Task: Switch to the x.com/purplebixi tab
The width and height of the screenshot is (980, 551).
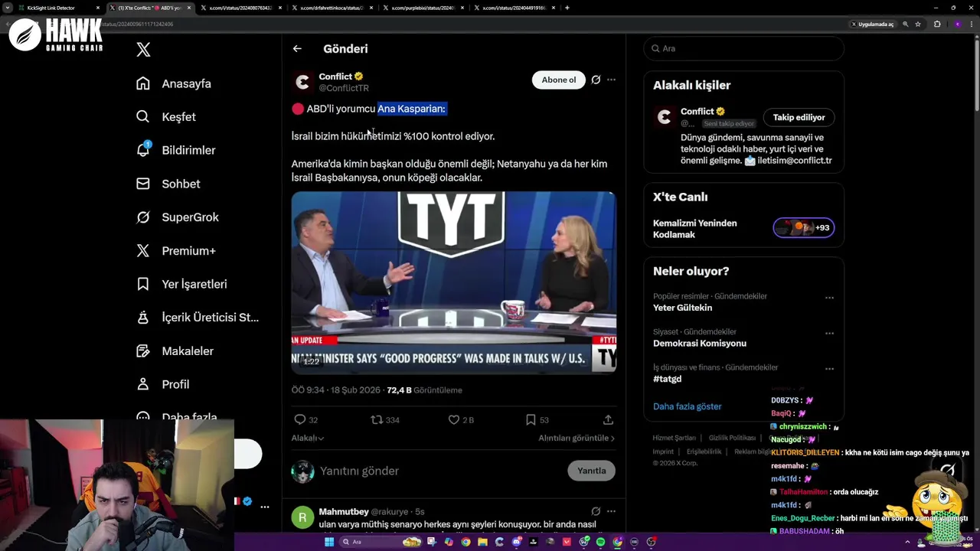Action: tap(422, 8)
